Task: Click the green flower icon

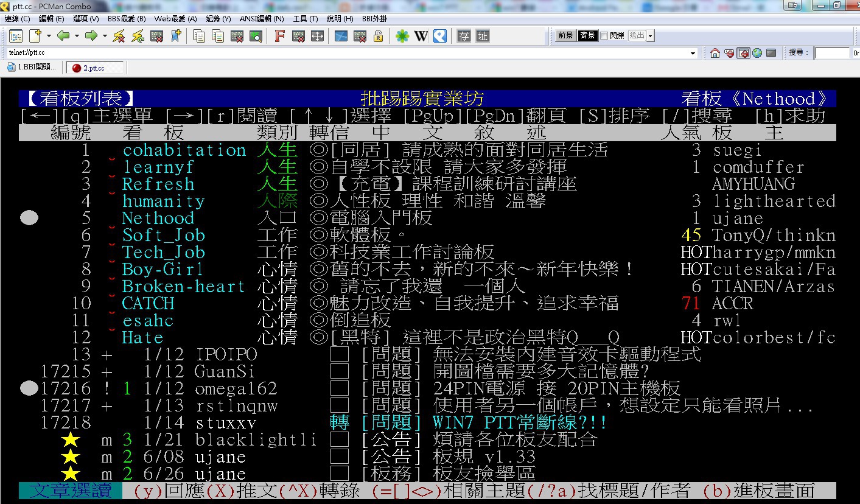Action: [x=402, y=36]
